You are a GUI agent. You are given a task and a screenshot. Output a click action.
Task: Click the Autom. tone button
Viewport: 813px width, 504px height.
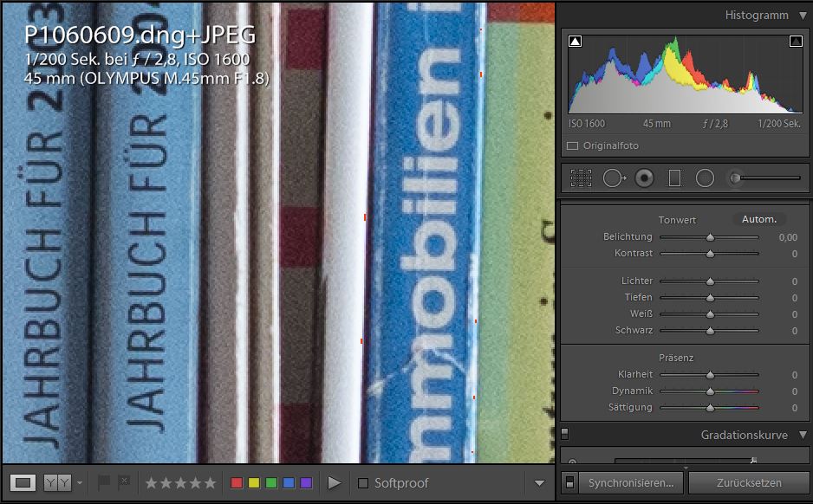point(759,219)
